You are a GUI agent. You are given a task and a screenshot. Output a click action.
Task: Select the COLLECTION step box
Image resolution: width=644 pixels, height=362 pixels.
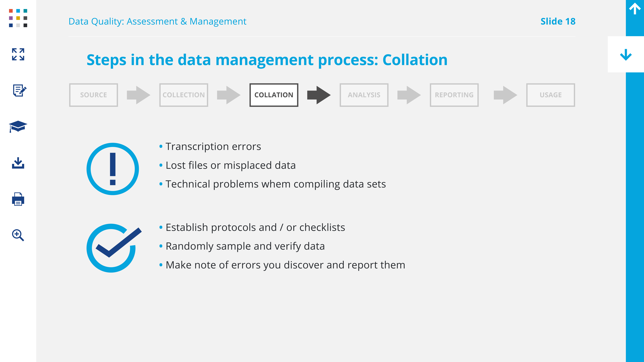pos(184,95)
